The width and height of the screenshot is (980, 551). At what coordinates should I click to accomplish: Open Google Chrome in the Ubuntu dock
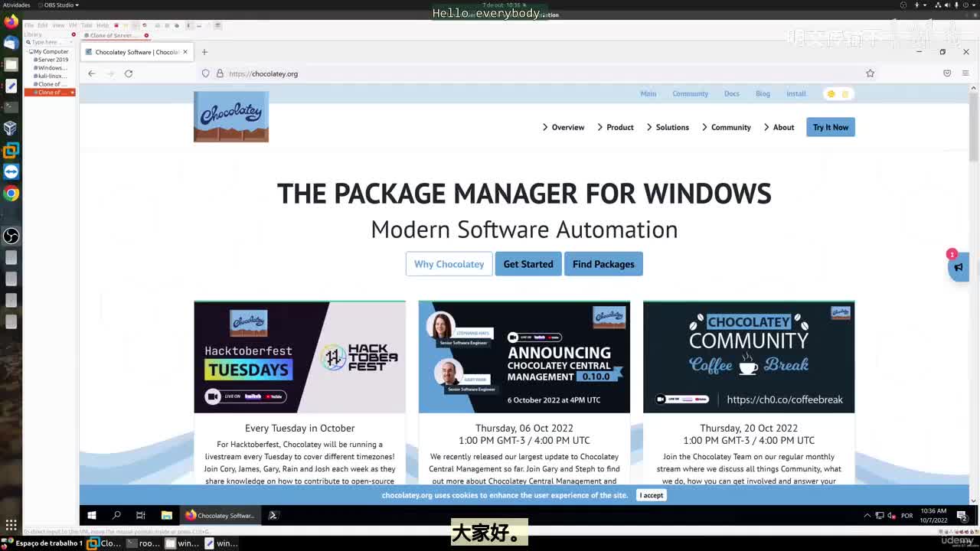(11, 193)
